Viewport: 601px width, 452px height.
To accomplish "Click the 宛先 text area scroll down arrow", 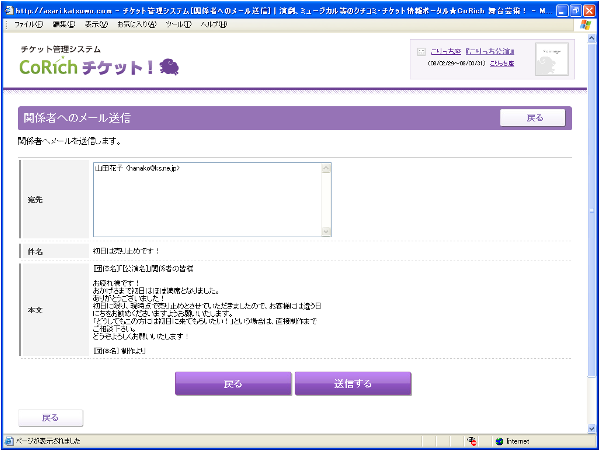I will 326,231.
